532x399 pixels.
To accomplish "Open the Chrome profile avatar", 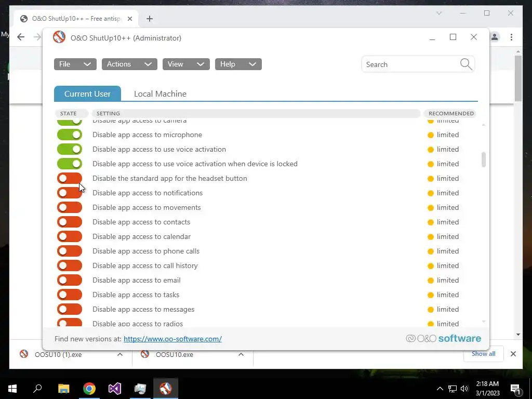I will 495,37.
